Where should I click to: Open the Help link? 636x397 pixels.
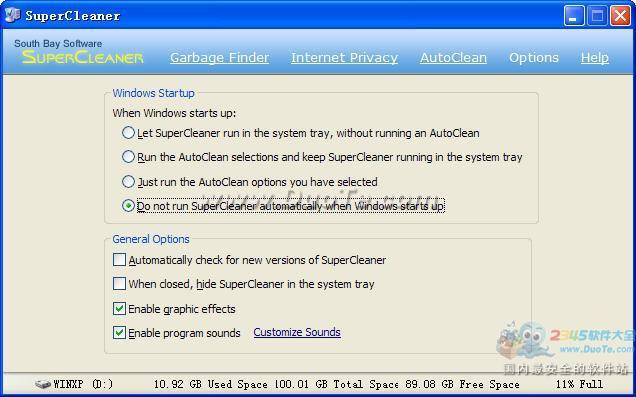coord(595,58)
